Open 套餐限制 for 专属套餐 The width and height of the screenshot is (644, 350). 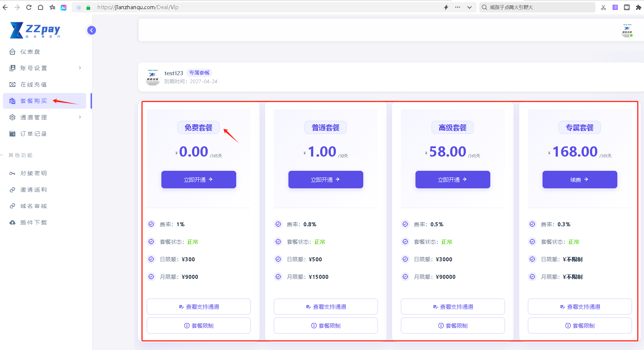(x=580, y=326)
